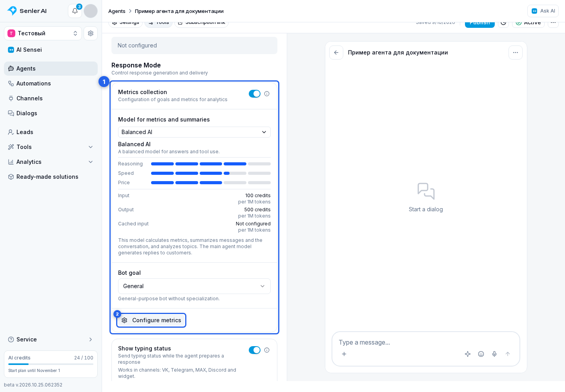Open the emoji picker in message box
The height and width of the screenshot is (392, 565).
pos(481,354)
